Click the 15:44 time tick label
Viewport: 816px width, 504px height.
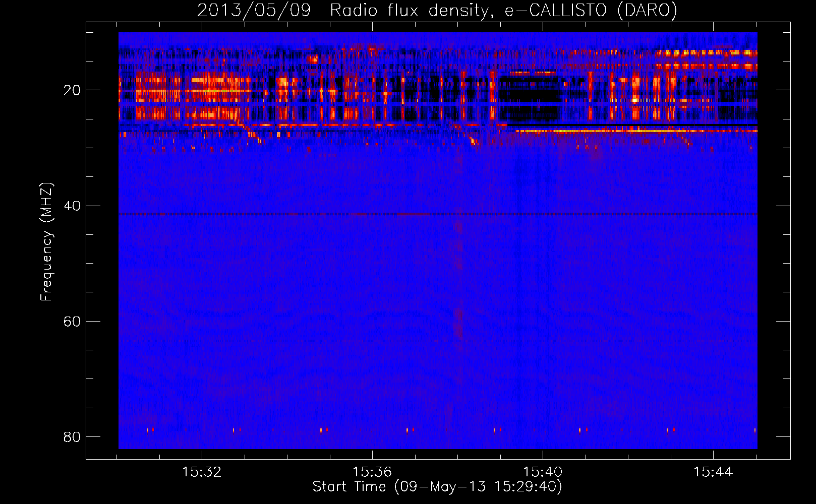[x=713, y=472]
